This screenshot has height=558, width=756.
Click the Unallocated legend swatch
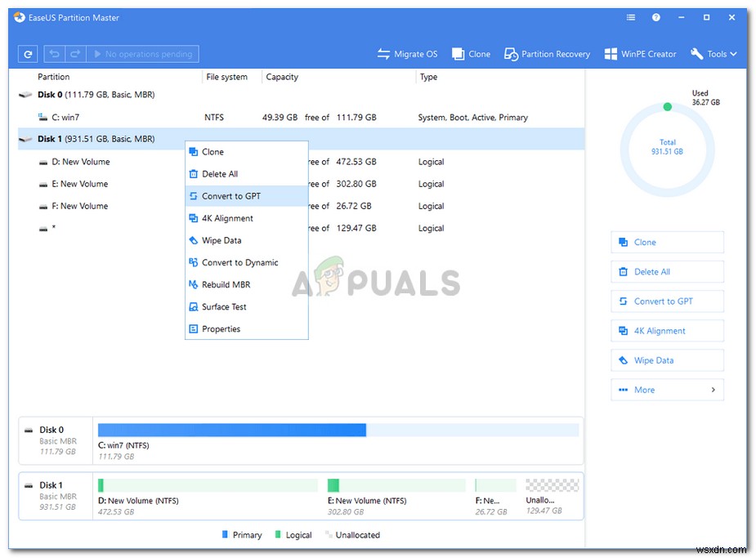[329, 534]
